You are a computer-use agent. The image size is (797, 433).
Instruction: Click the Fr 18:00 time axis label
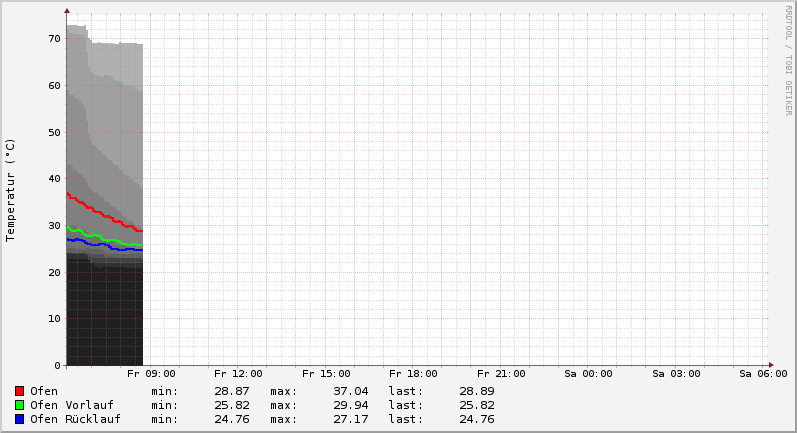point(413,374)
